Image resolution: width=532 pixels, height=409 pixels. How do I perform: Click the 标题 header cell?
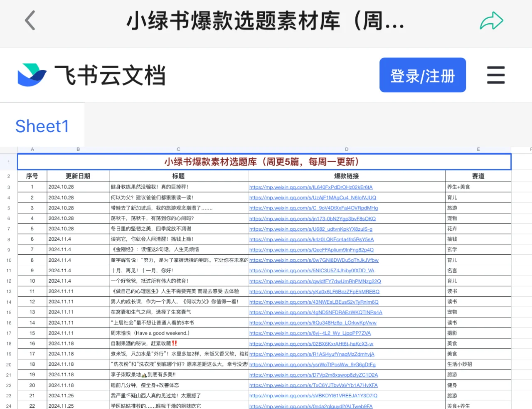179,176
